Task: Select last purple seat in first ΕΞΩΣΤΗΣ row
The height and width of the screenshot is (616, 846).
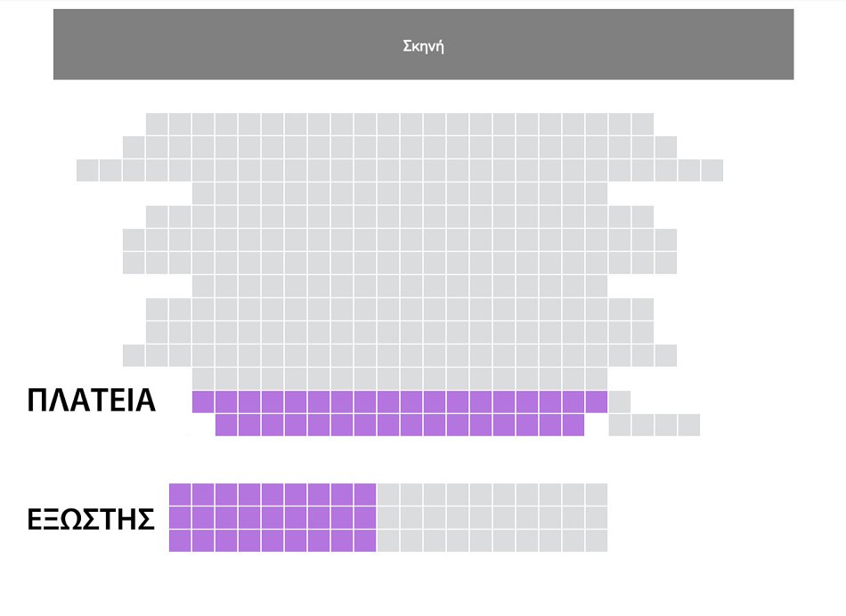Action: pos(365,494)
